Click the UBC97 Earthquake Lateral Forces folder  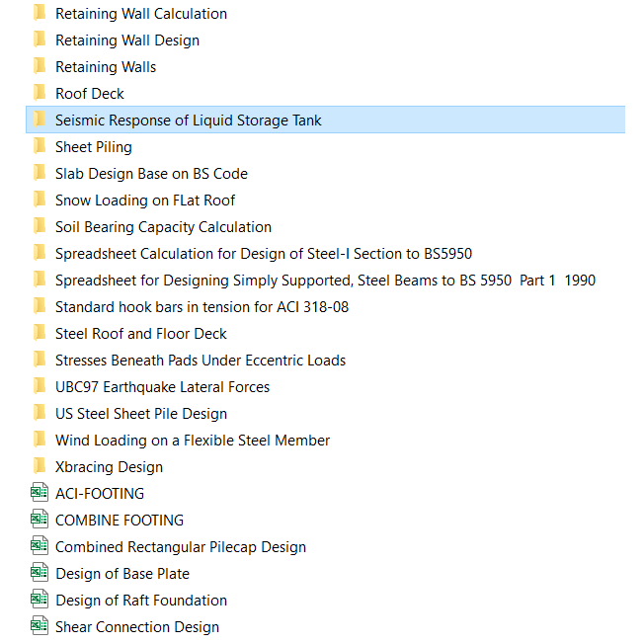162,387
